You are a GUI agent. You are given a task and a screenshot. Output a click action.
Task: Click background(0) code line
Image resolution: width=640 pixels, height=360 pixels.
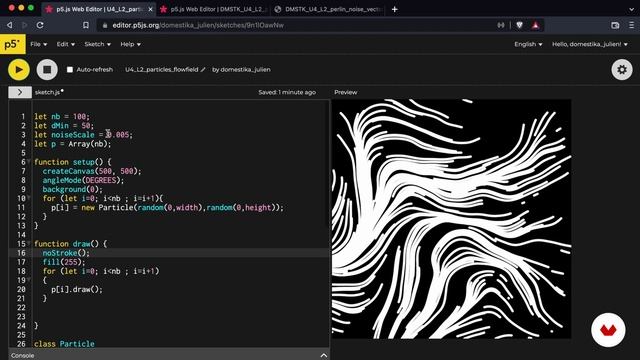tap(73, 189)
